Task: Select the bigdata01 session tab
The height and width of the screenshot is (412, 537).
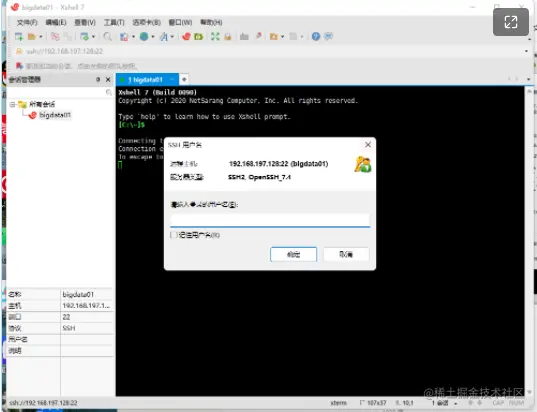Action: coord(147,79)
